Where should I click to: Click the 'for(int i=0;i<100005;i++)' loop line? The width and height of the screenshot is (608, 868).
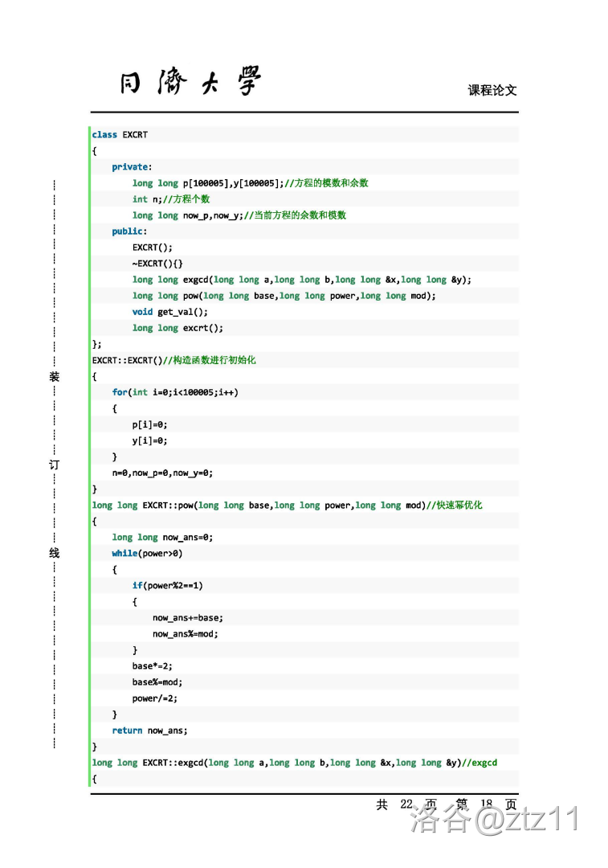point(175,392)
